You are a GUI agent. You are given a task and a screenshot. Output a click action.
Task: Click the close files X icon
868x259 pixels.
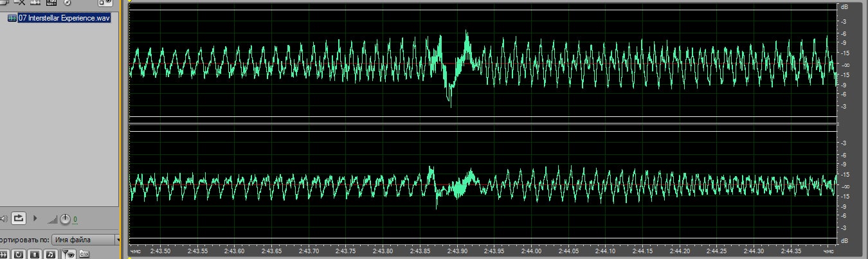(x=20, y=3)
